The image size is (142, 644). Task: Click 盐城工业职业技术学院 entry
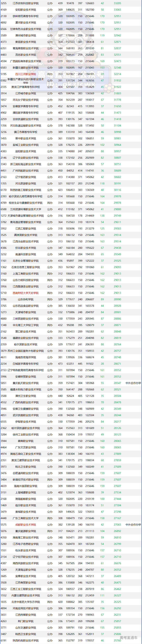coord(26,145)
